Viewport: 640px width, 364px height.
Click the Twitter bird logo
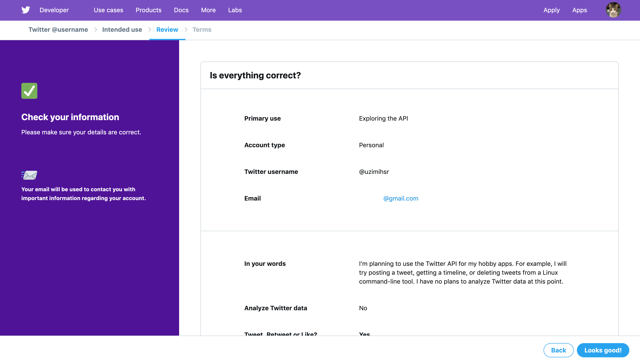[26, 10]
